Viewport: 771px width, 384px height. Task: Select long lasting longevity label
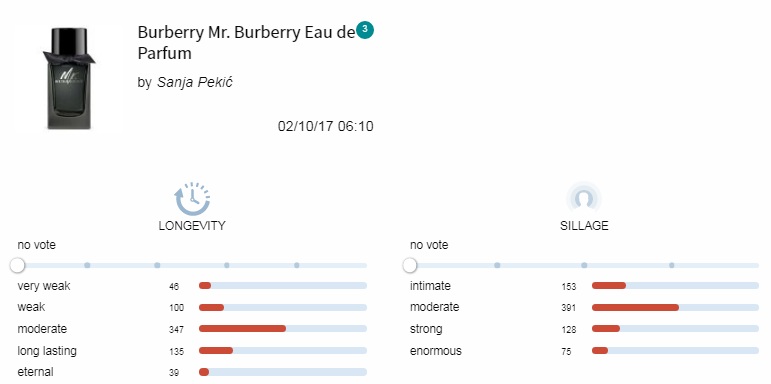(x=47, y=351)
